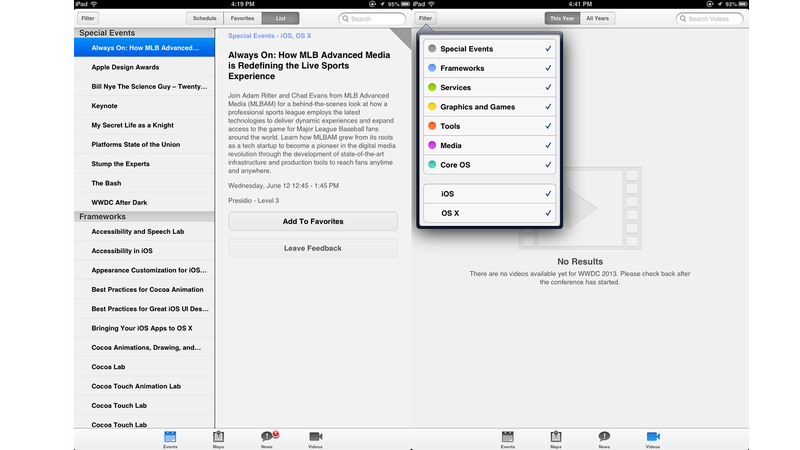This screenshot has width=800, height=450.
Task: Focus the Search field in left iPad
Action: [x=372, y=19]
